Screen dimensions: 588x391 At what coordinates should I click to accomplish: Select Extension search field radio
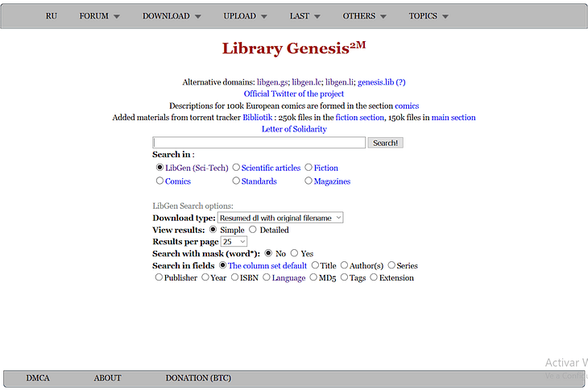(x=374, y=277)
